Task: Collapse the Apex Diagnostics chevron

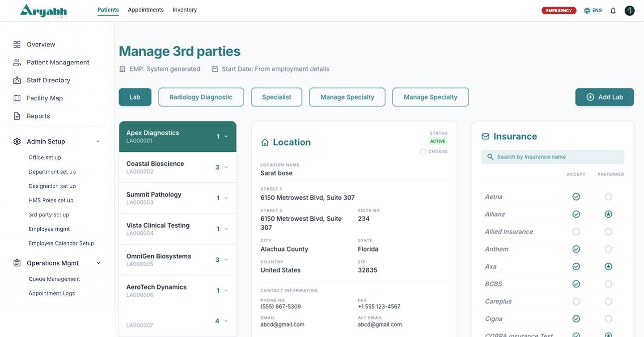Action: 226,137
